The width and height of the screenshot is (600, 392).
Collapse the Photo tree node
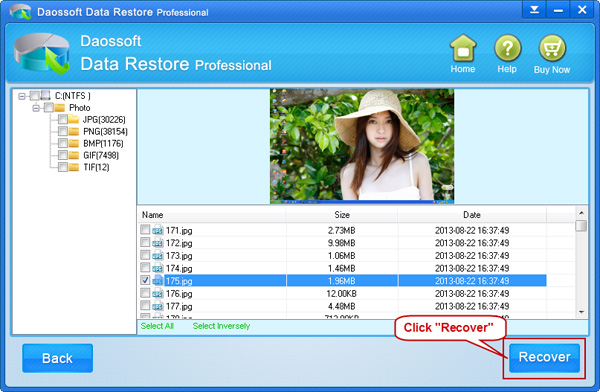(36, 108)
